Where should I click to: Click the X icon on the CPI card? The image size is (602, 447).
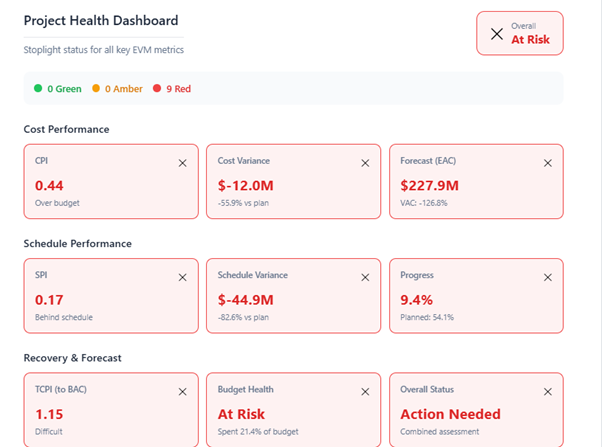(182, 162)
